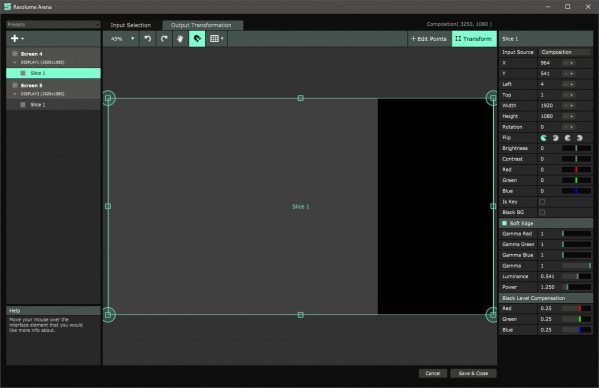Click Save & Close
This screenshot has width=599, height=388.
coord(473,373)
